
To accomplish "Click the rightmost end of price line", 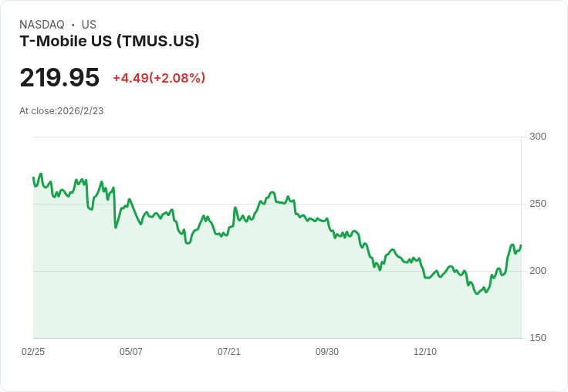I will point(521,245).
